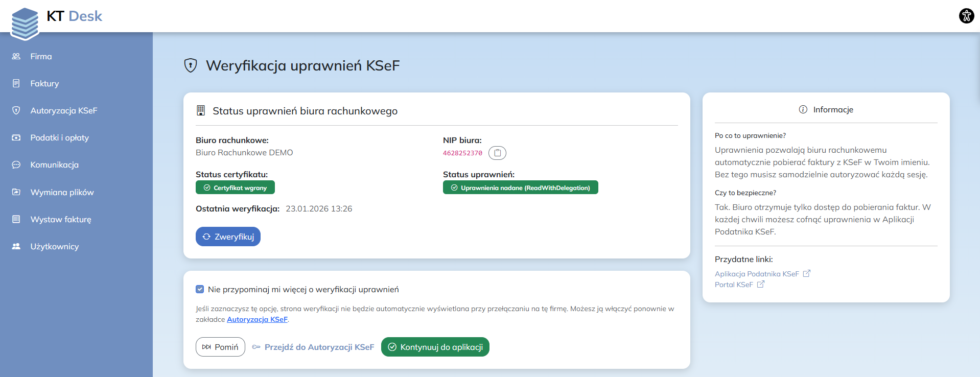The image size is (980, 377).
Task: Click the Faktury document icon
Action: 16,83
